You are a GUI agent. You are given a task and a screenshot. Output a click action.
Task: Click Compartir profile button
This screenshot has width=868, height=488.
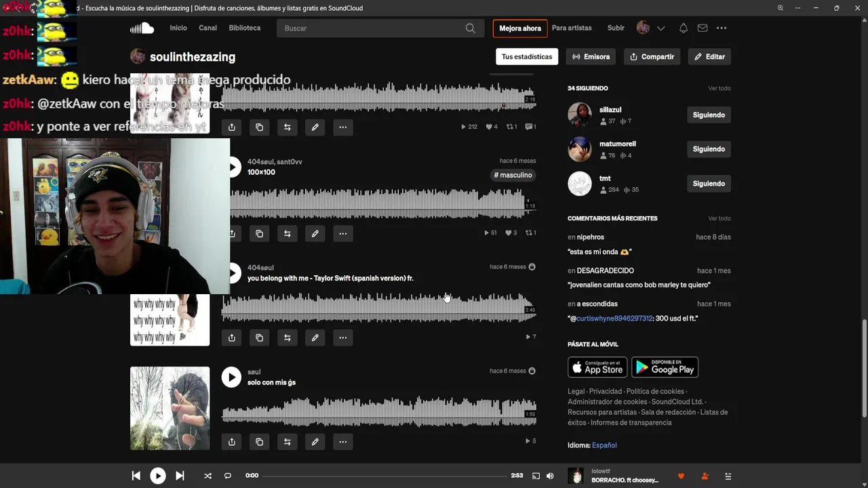[652, 57]
